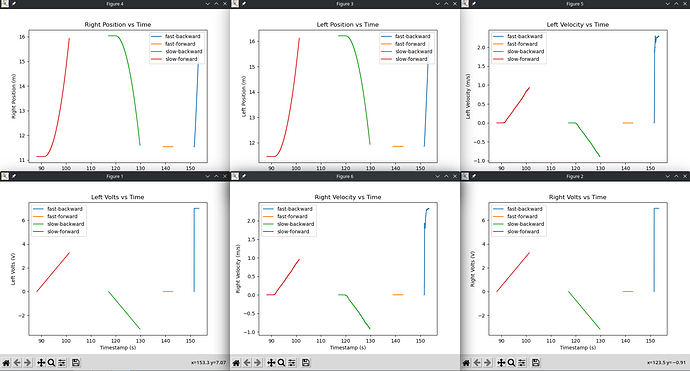Go back to previous view in Figure 6
The image size is (690, 371).
pyautogui.click(x=247, y=363)
